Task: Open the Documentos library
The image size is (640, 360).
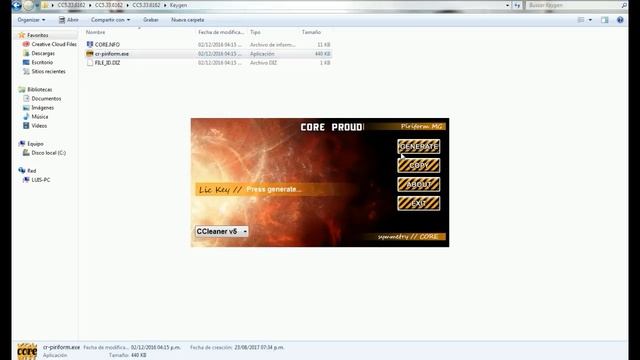Action: (46, 98)
